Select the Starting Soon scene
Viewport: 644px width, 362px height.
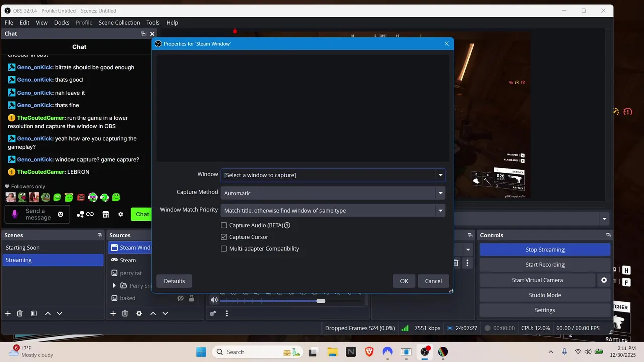point(53,248)
